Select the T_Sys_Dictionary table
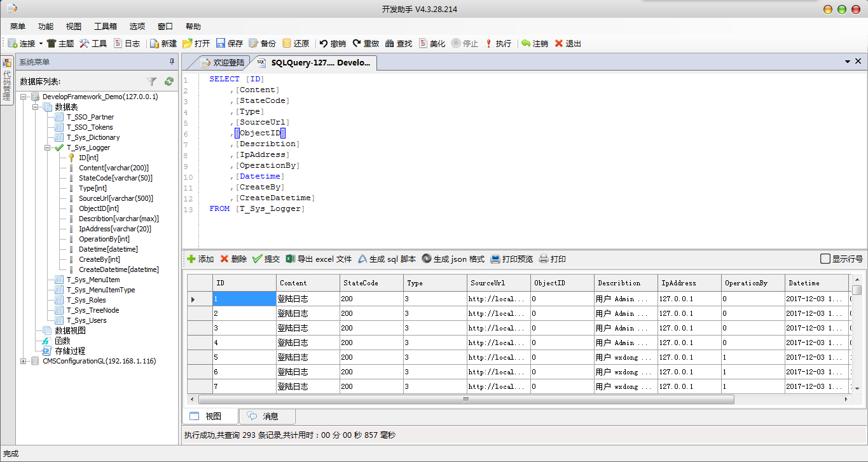The width and height of the screenshot is (868, 462). tap(93, 137)
